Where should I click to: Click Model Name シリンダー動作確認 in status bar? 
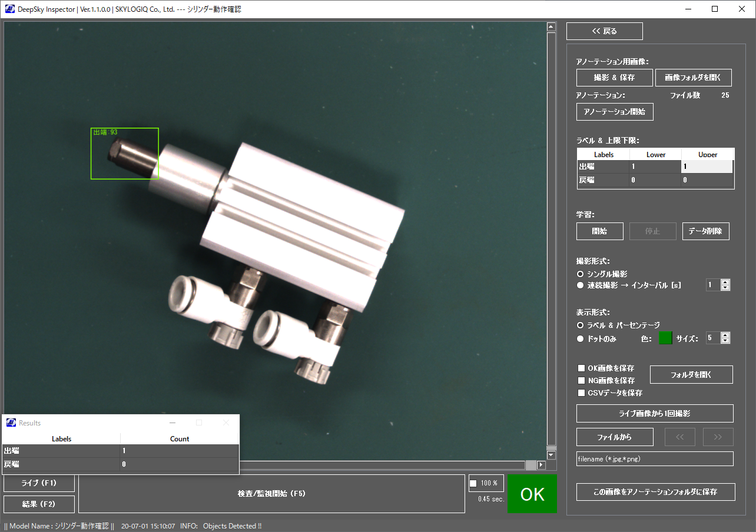click(59, 526)
